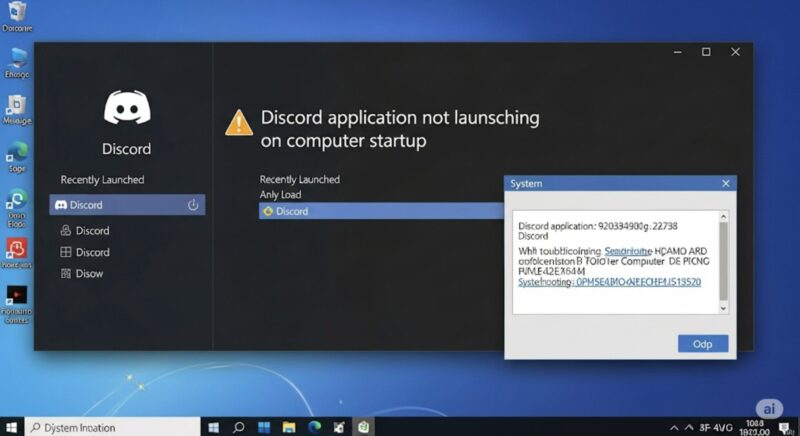
Task: Click the blue Windows 11 icon on the taskbar
Action: click(264, 427)
